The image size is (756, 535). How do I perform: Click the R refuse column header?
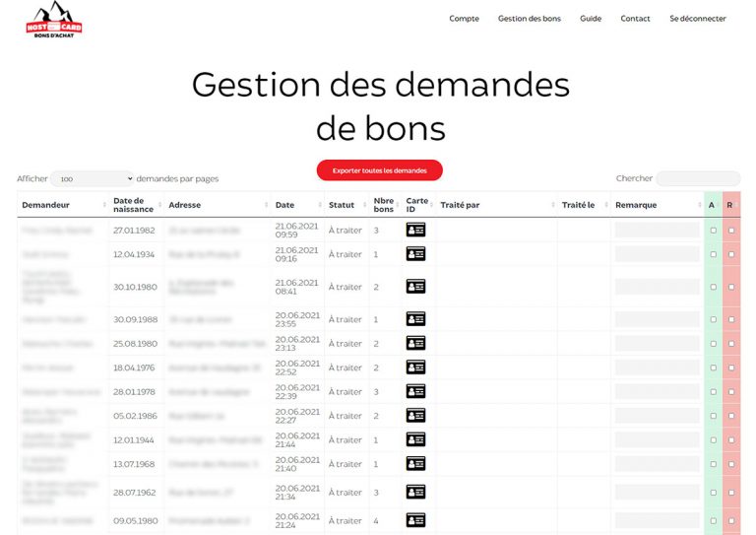tap(731, 205)
